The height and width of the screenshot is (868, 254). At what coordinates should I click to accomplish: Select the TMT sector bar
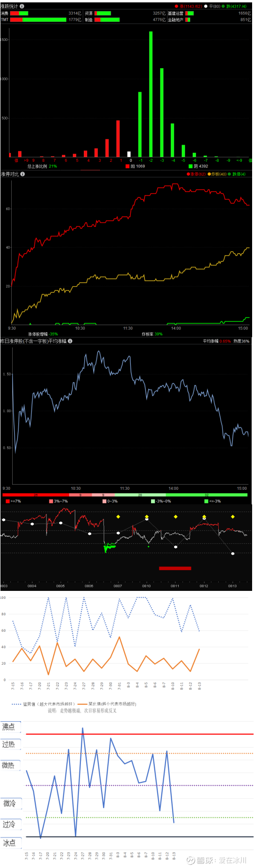[38, 20]
